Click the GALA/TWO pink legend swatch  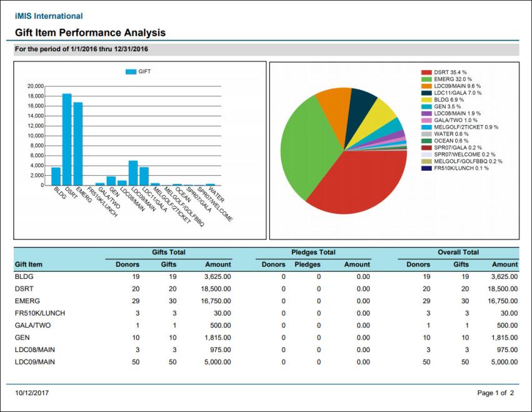pyautogui.click(x=426, y=120)
